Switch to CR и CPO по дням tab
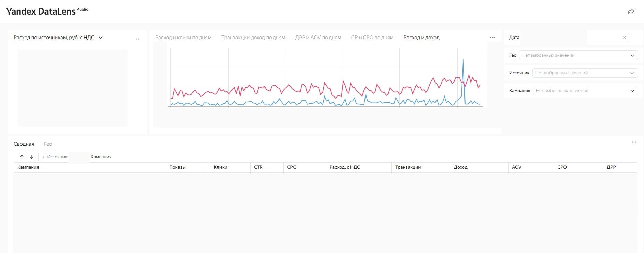 point(372,38)
